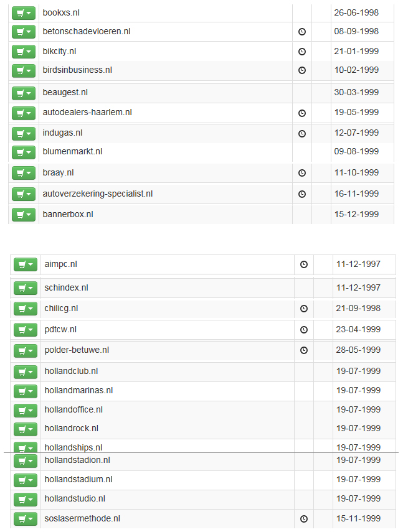Click cart button for hollandmarinas.nl
403x532 pixels.
pos(26,391)
